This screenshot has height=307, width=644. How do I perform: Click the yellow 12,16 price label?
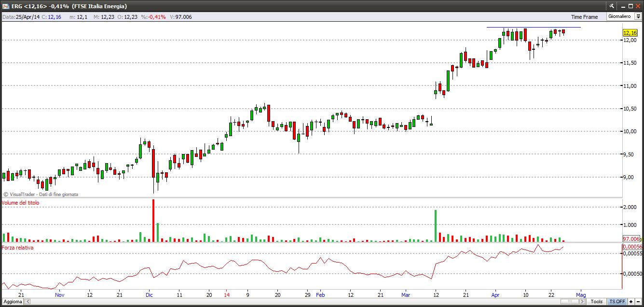pyautogui.click(x=630, y=33)
